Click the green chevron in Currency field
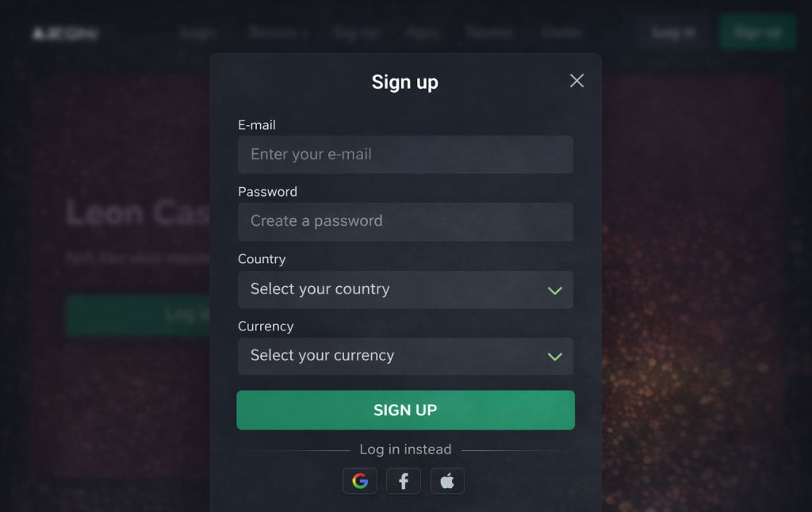 (x=555, y=357)
